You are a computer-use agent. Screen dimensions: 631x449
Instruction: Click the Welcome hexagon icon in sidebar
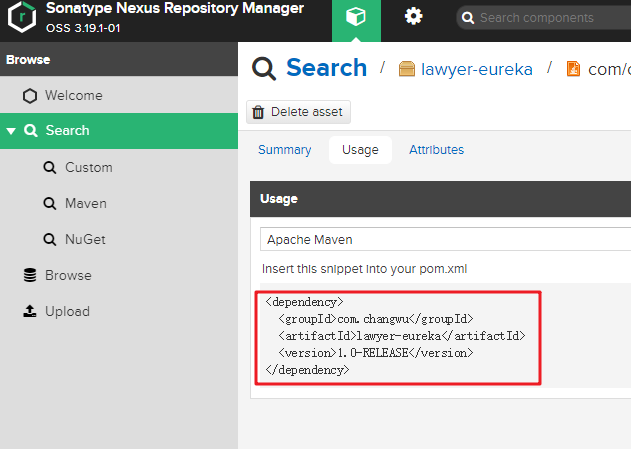tap(30, 96)
